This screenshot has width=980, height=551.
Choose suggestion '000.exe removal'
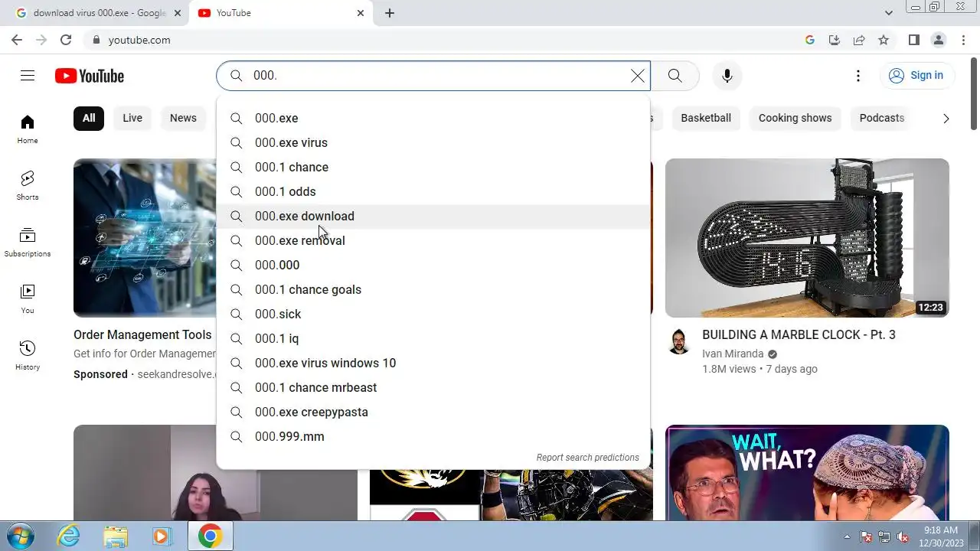click(x=433, y=240)
